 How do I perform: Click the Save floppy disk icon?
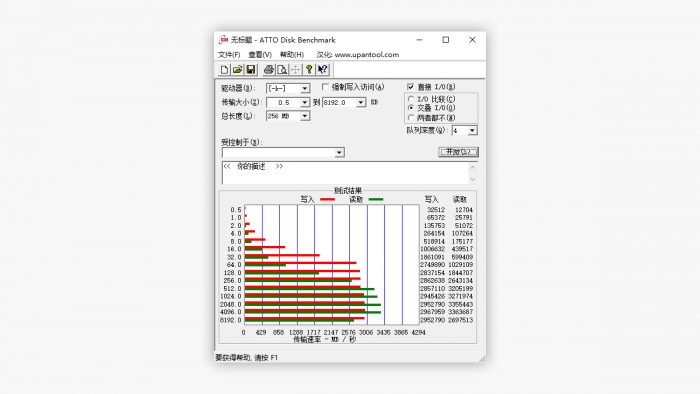pos(251,70)
